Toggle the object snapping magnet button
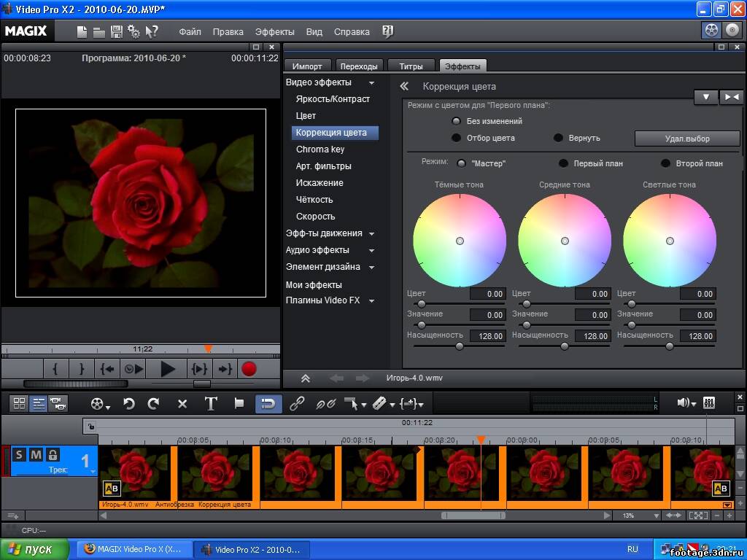 pos(268,404)
